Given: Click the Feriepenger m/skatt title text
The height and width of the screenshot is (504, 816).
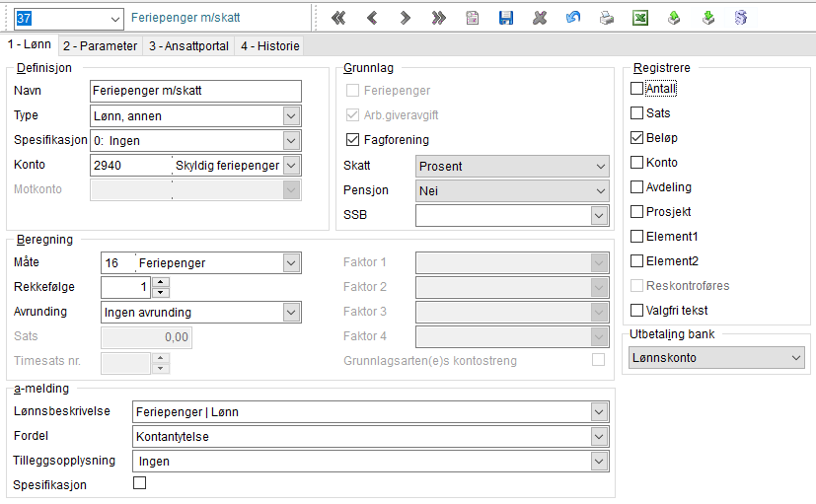Looking at the screenshot, I should click(185, 18).
